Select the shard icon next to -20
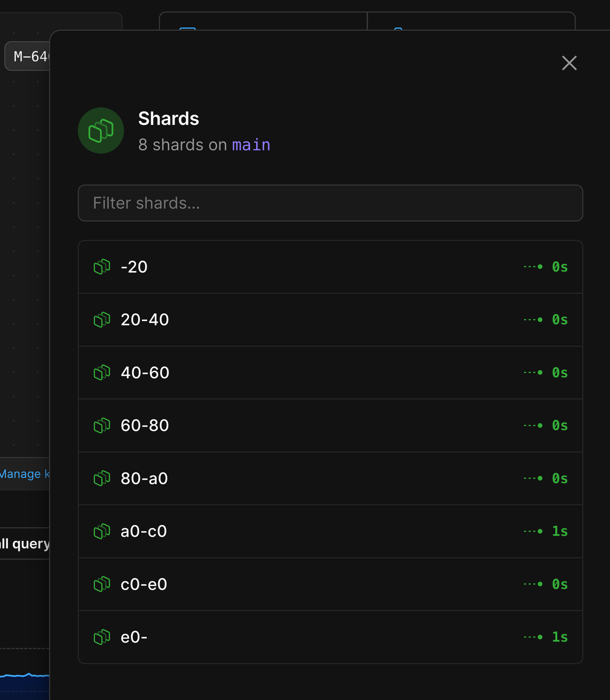This screenshot has height=700, width=610. 102,267
